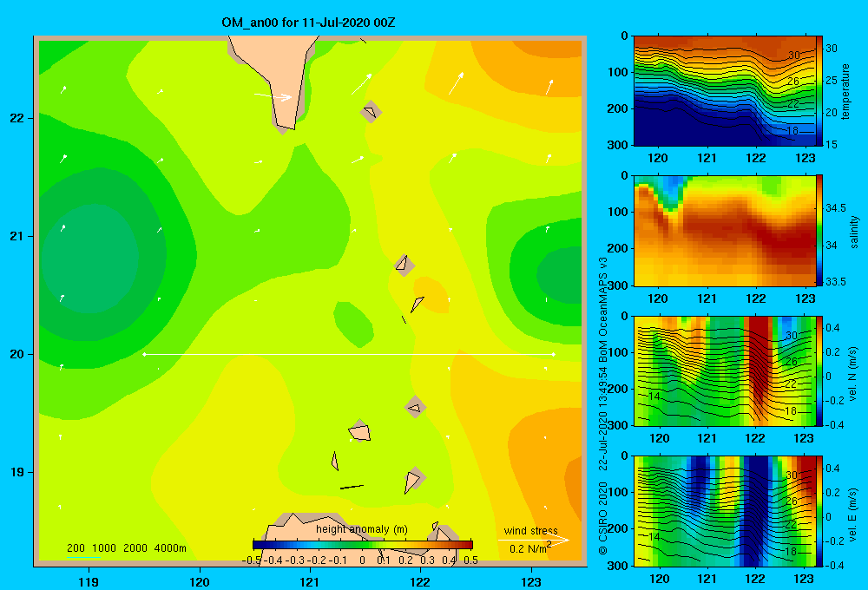Click the 'vel. E (m/s)' axis label
The height and width of the screenshot is (590, 868).
pos(852,515)
